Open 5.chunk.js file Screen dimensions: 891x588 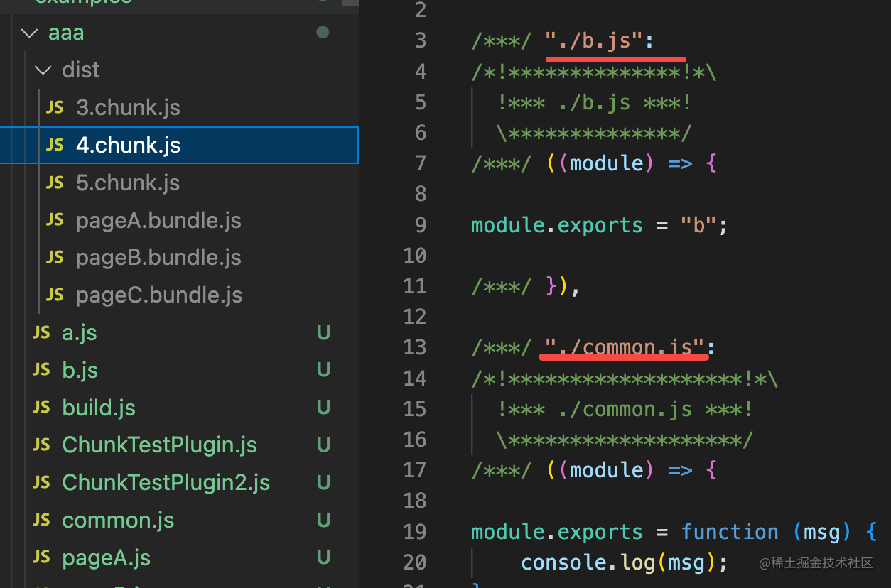click(128, 183)
